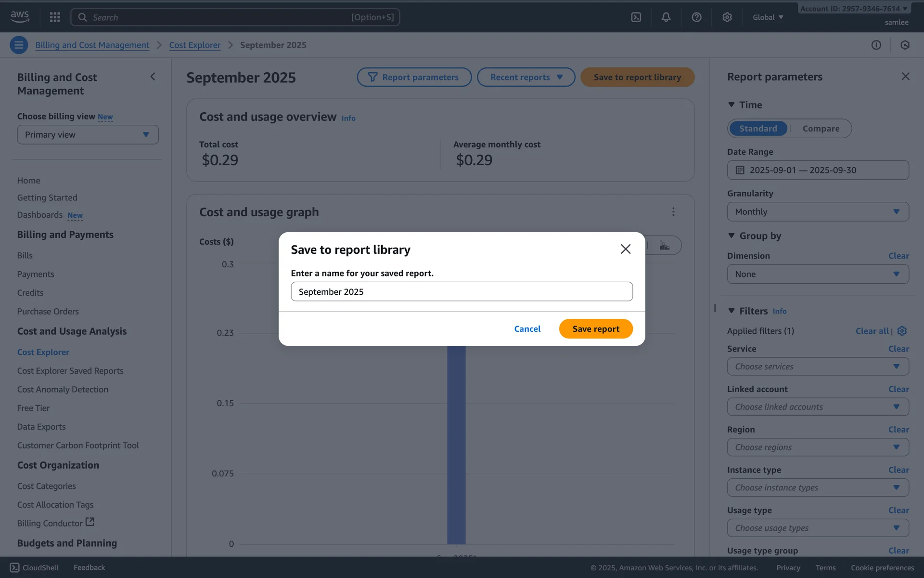Switch to stacked bar chart style

(x=665, y=246)
